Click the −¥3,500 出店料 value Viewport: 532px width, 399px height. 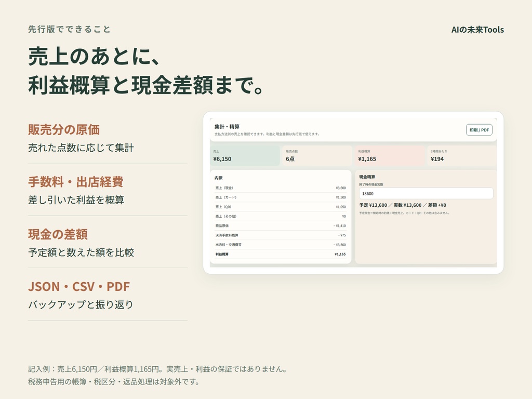(x=339, y=245)
